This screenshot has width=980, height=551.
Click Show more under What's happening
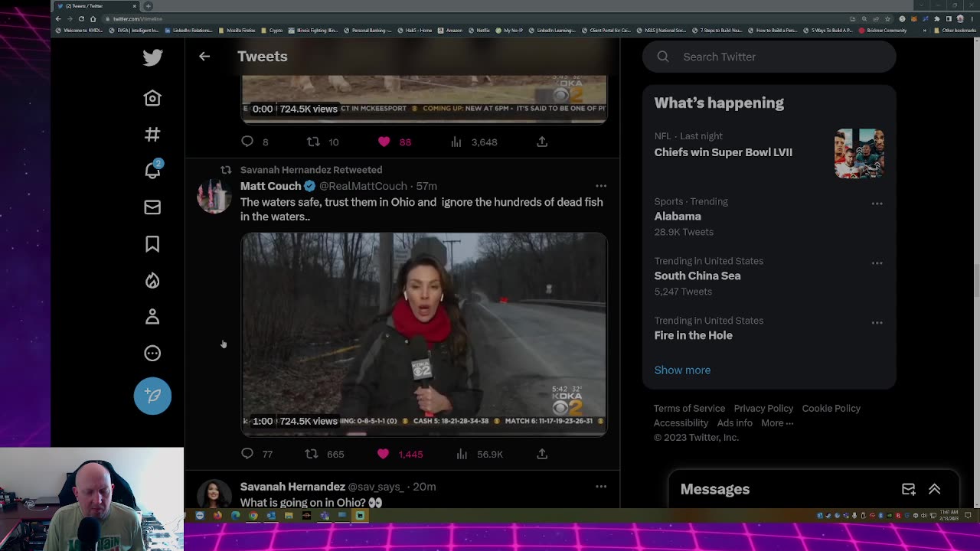[682, 370]
